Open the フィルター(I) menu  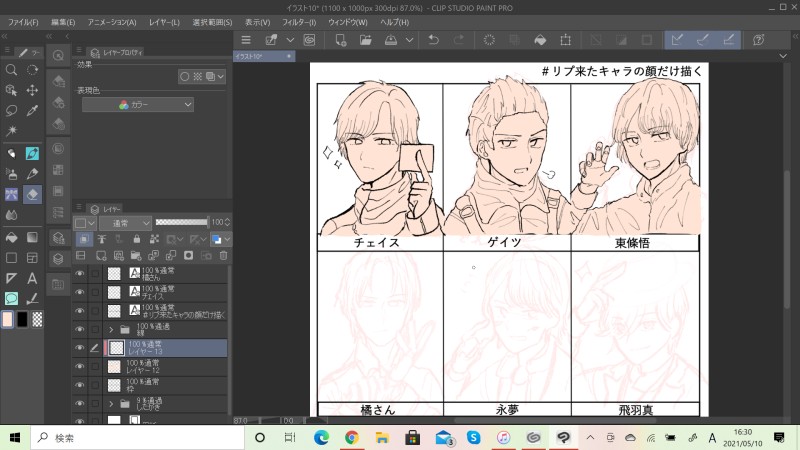coord(298,21)
